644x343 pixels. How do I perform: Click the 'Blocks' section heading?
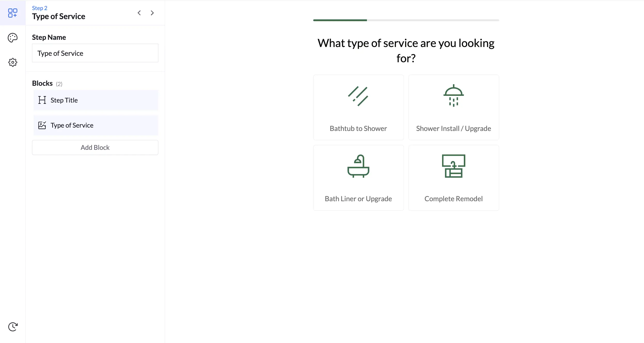click(x=42, y=83)
